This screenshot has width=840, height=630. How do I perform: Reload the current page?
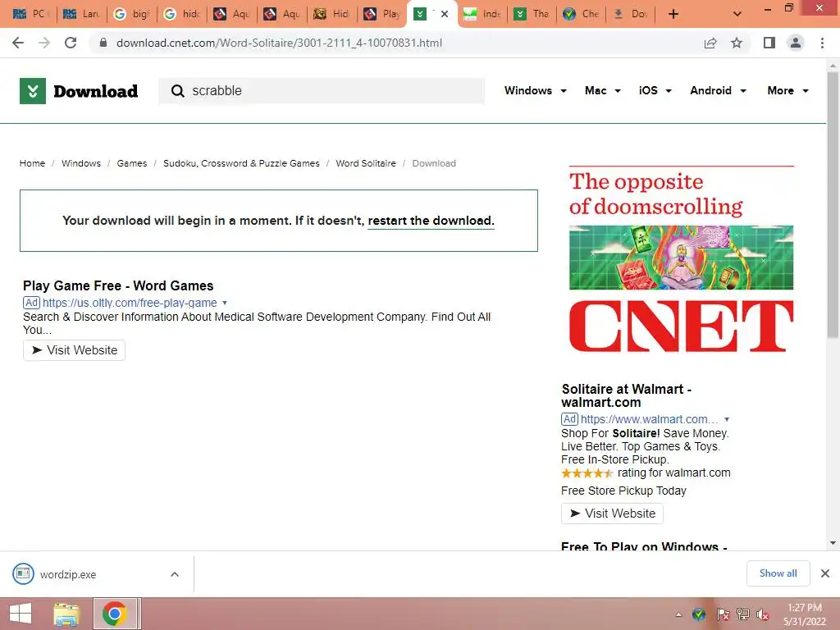pos(71,43)
